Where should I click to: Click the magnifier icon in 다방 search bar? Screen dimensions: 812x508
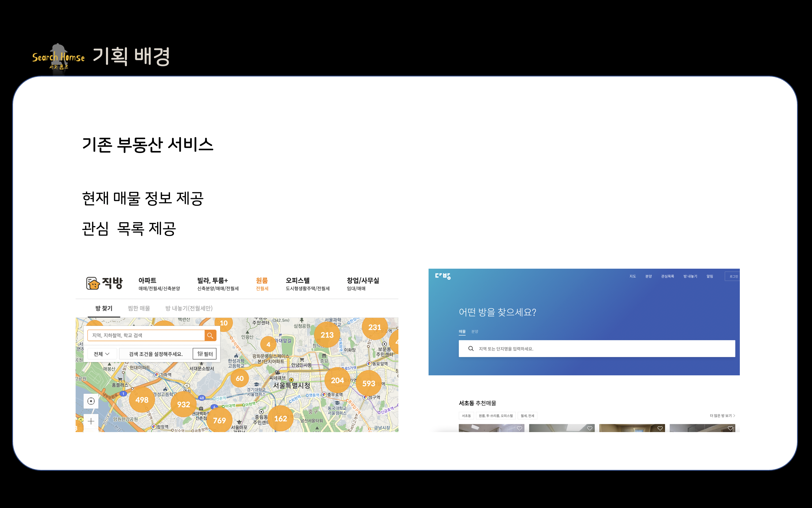pyautogui.click(x=471, y=349)
